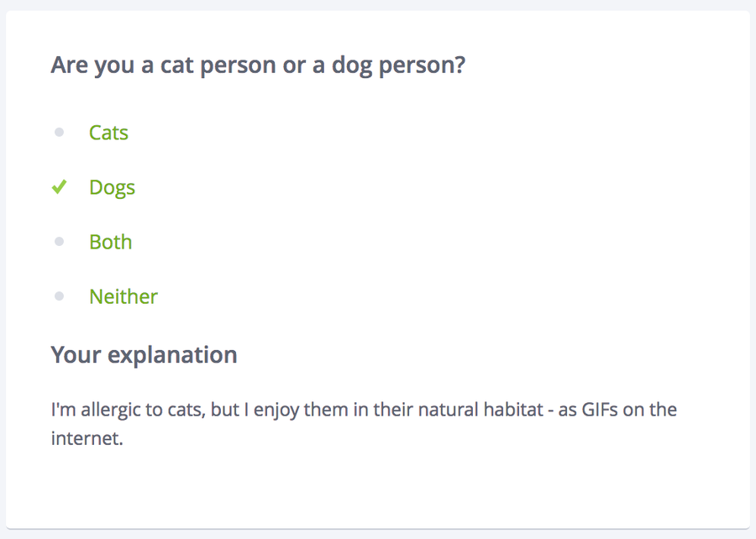Click the Your explanation heading

(144, 354)
